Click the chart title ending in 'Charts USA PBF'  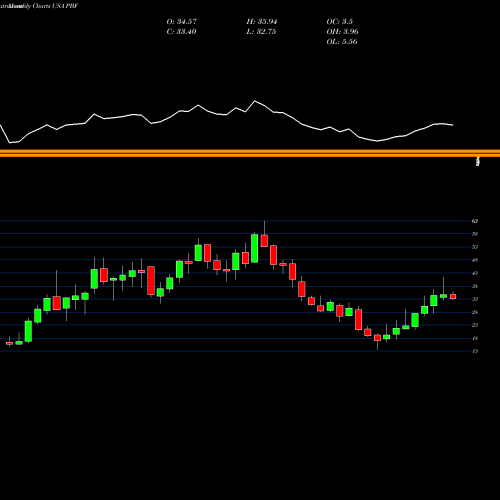[x=39, y=6]
